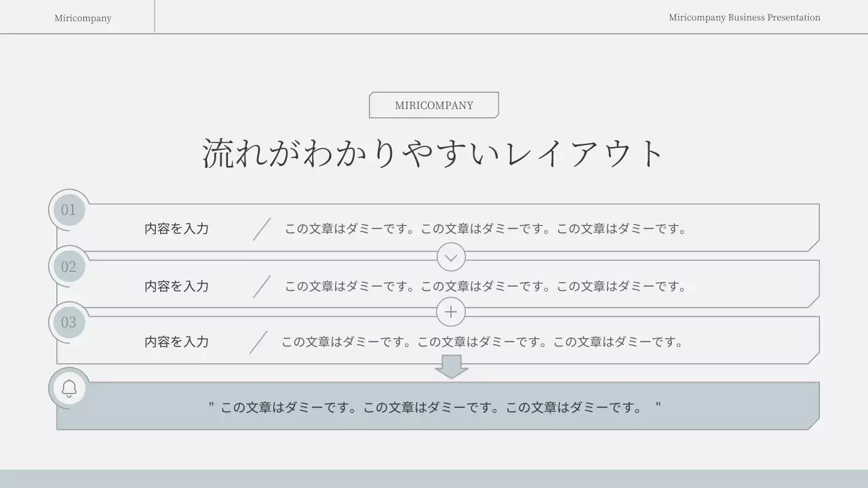Select the circled number 03 badge
The image size is (868, 488).
pos(68,322)
